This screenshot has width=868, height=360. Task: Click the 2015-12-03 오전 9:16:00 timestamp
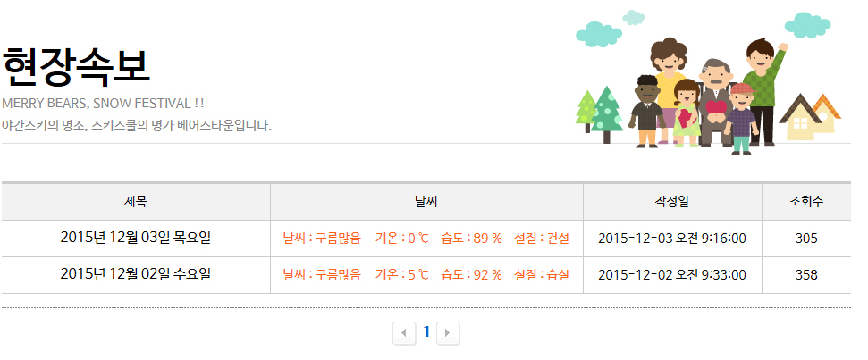pos(672,239)
